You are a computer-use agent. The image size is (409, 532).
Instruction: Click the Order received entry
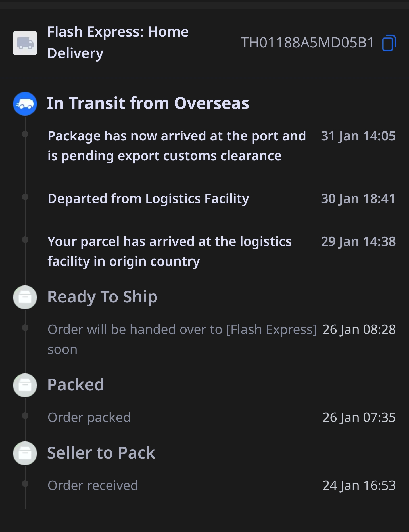click(x=93, y=486)
